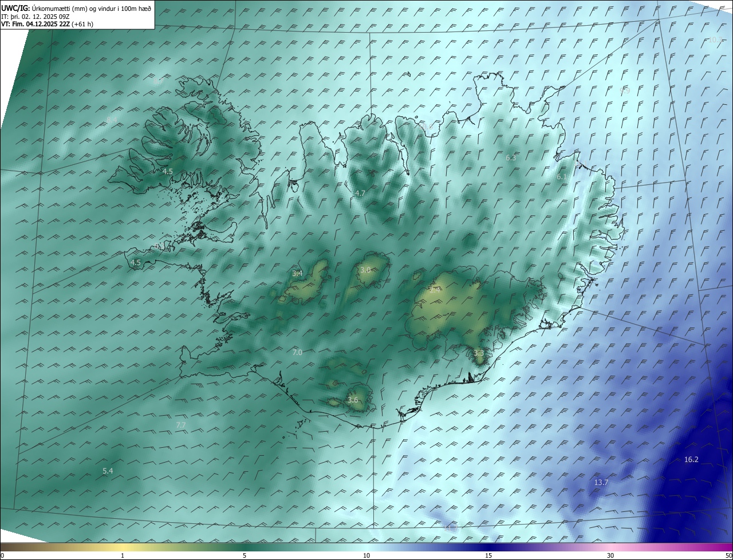Screen dimensions: 733x560
Task: Click the 4.5 value in the Westfjords
Action: [x=167, y=171]
